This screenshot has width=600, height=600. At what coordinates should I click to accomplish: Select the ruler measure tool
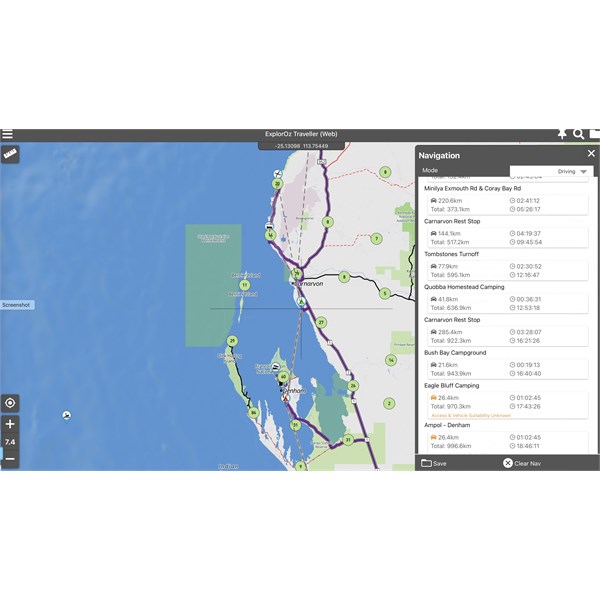11,155
